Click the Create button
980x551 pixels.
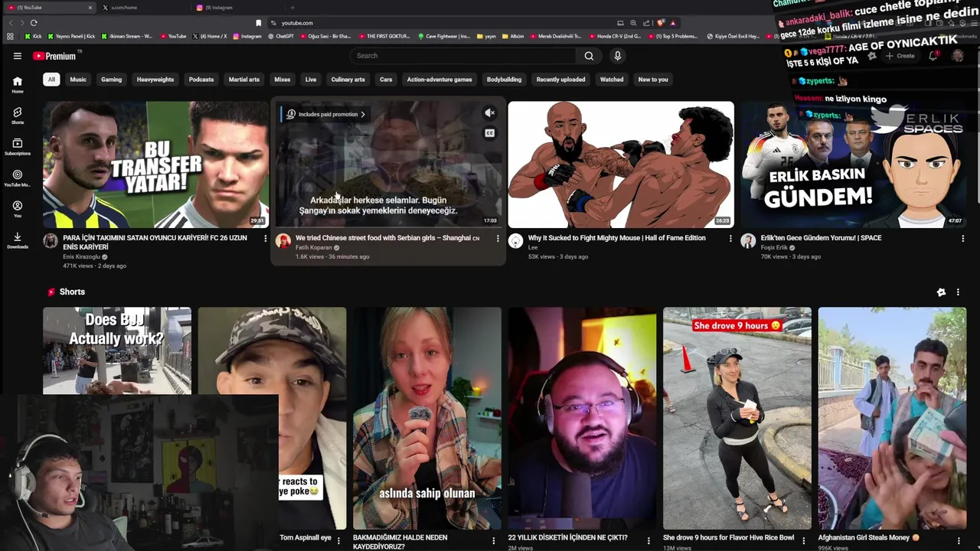(x=900, y=56)
